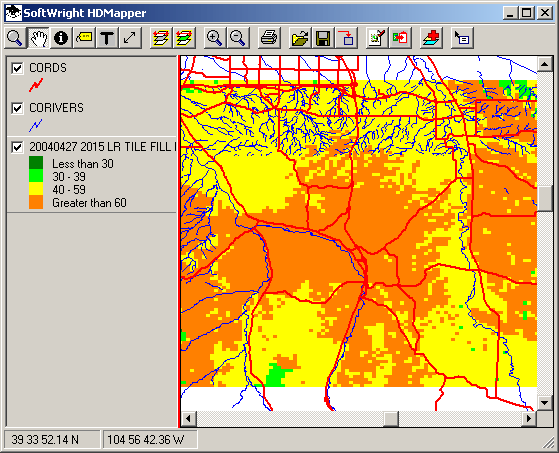
Task: Activate the hand pan tool
Action: pos(38,38)
